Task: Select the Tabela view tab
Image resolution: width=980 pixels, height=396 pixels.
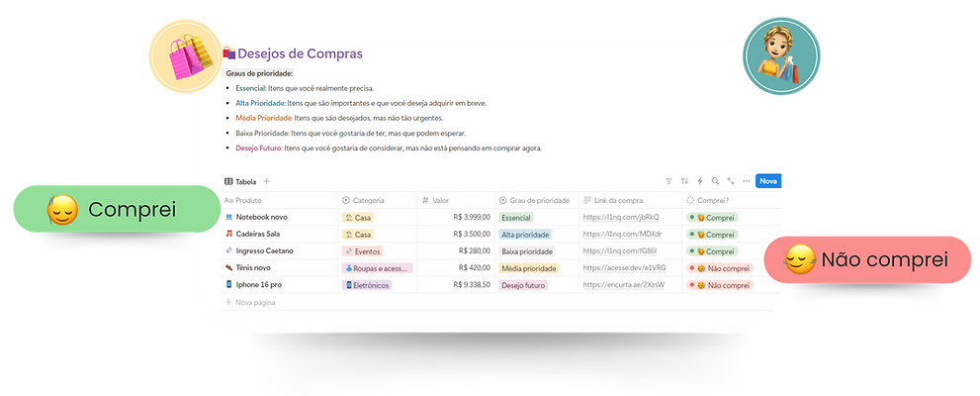Action: tap(240, 182)
